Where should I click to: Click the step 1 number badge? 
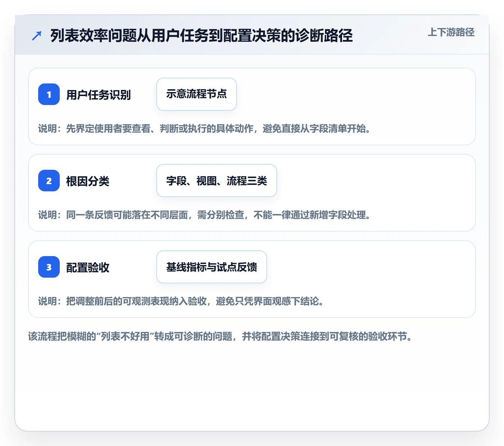click(x=49, y=94)
